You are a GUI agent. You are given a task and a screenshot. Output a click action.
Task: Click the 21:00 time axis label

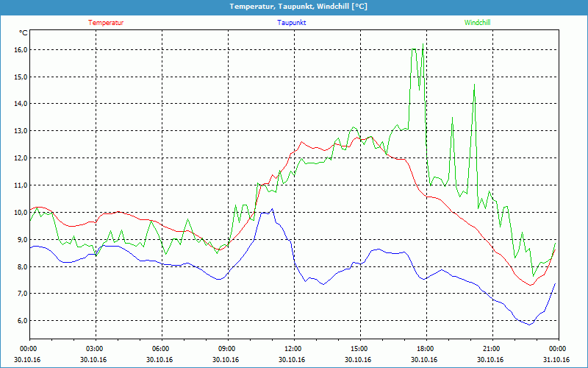pos(492,349)
